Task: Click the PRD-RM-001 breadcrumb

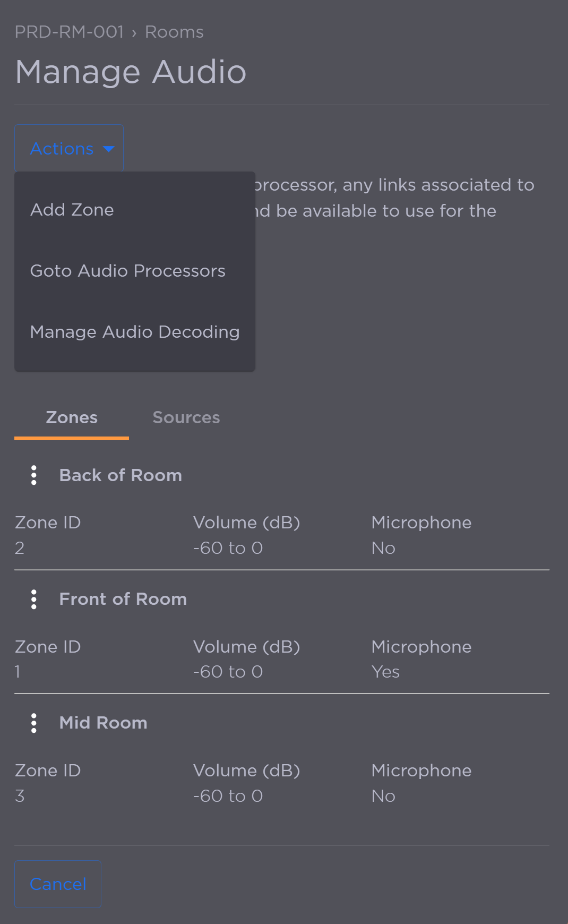Action: (x=70, y=32)
